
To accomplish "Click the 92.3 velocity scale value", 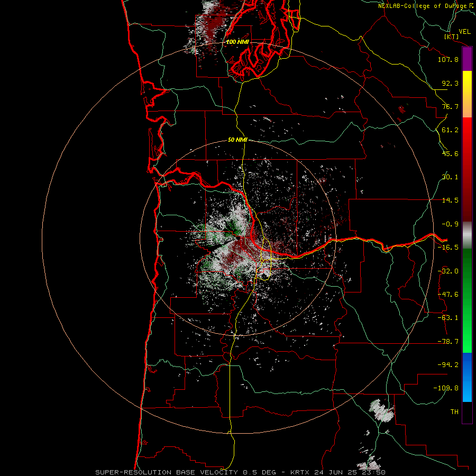I will [450, 83].
